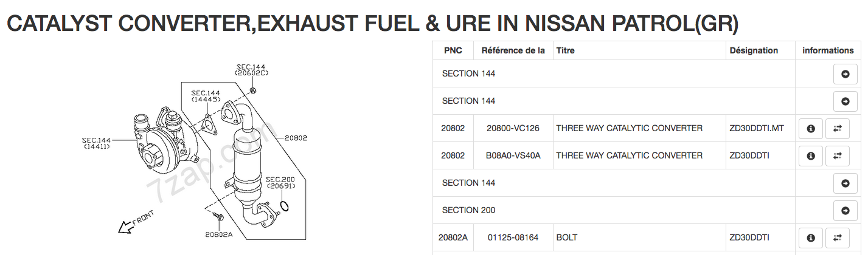Select part number 20800-VC126
The width and height of the screenshot is (868, 255).
[513, 128]
